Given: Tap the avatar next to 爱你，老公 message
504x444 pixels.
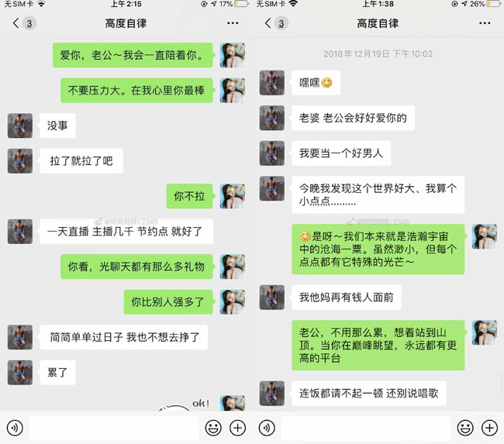Looking at the screenshot, I should 233,55.
